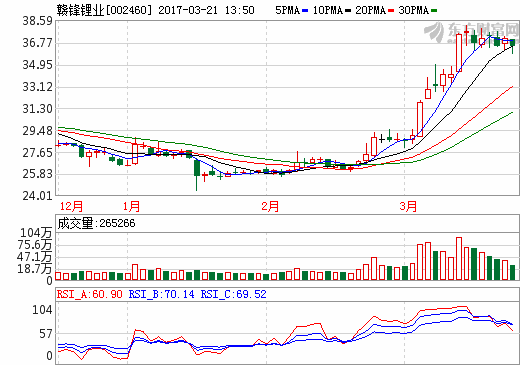Click the 12月 date axis label
Screen dimensions: 520x365
tap(71, 206)
